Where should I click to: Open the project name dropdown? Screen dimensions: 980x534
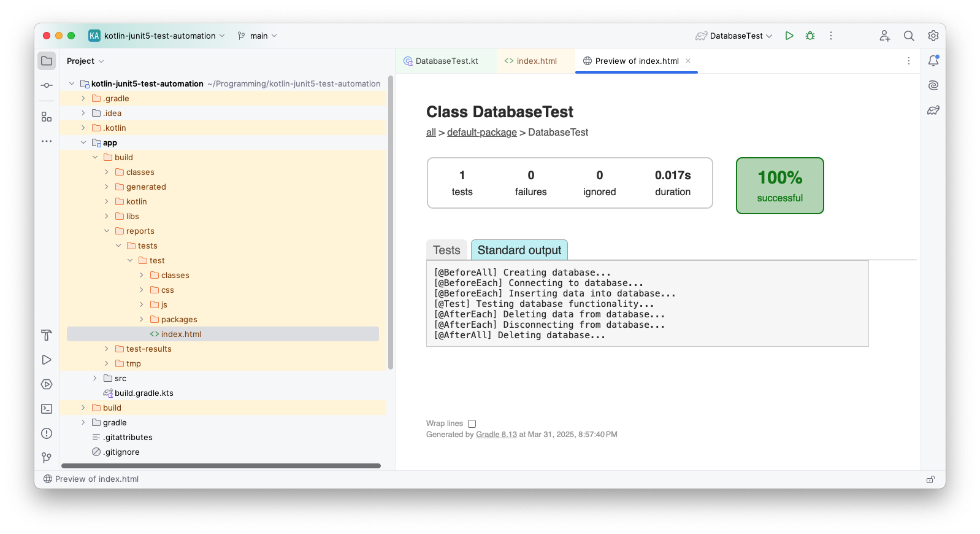pyautogui.click(x=157, y=36)
